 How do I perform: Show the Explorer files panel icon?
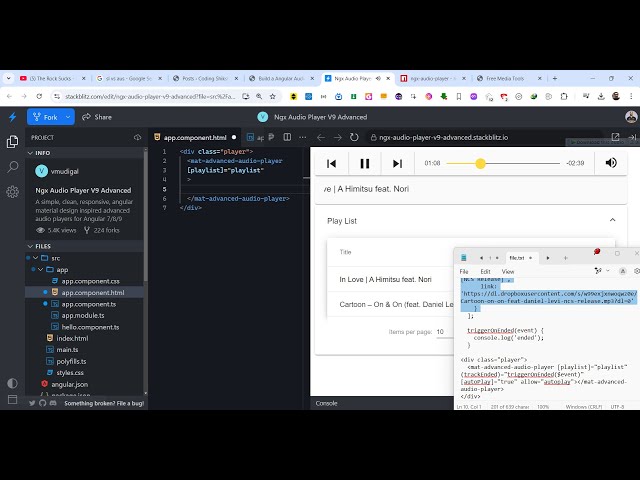pos(12,142)
